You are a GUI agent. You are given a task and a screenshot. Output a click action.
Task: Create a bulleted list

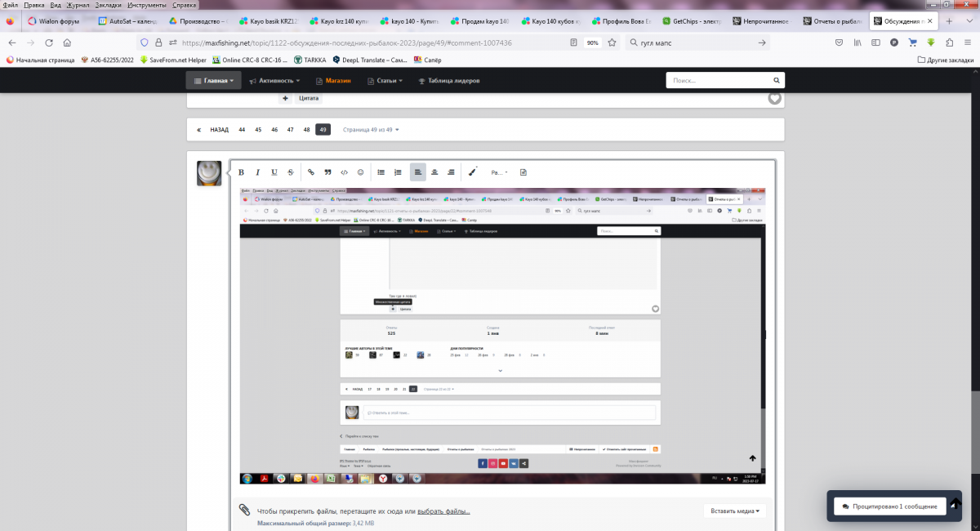point(381,172)
